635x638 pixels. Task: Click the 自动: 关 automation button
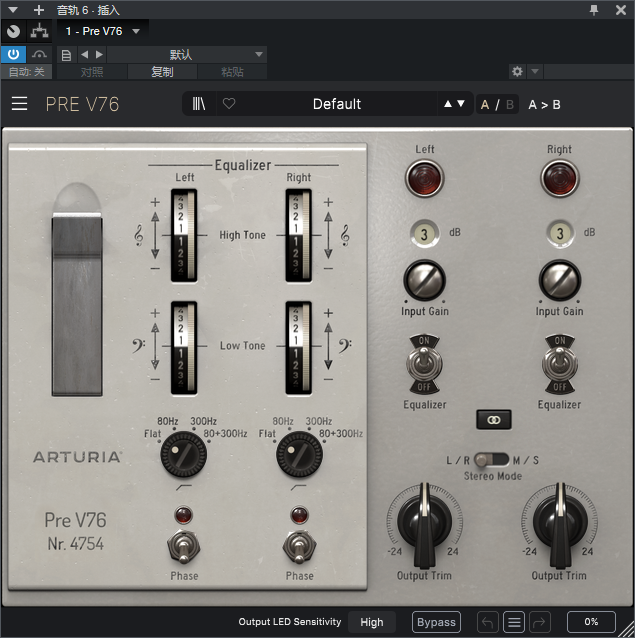pyautogui.click(x=26, y=72)
